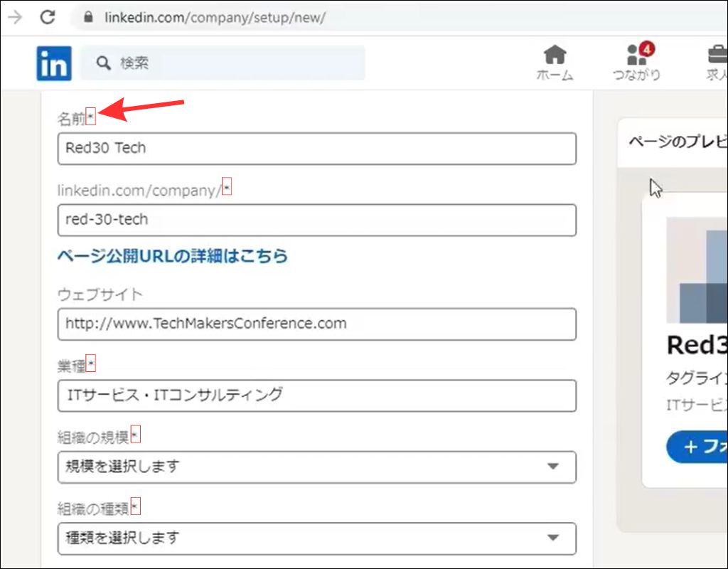Click the 検索 search field

223,63
